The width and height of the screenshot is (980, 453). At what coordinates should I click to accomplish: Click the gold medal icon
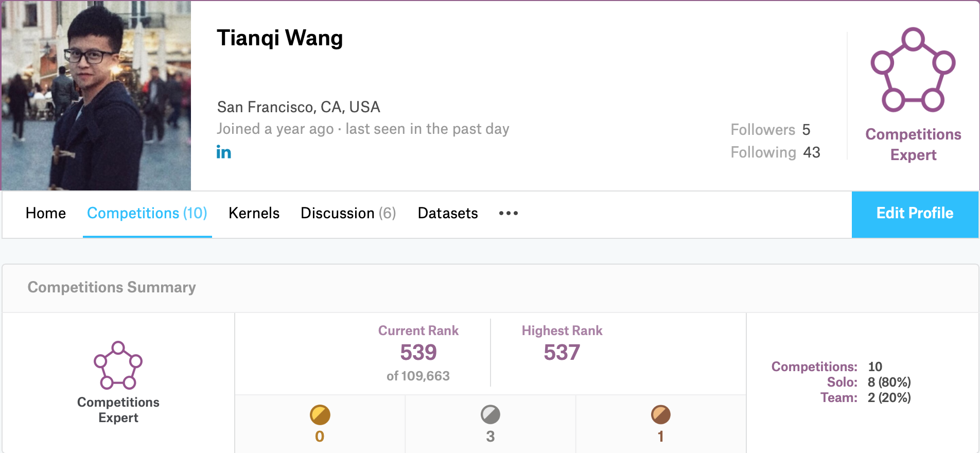click(x=320, y=415)
